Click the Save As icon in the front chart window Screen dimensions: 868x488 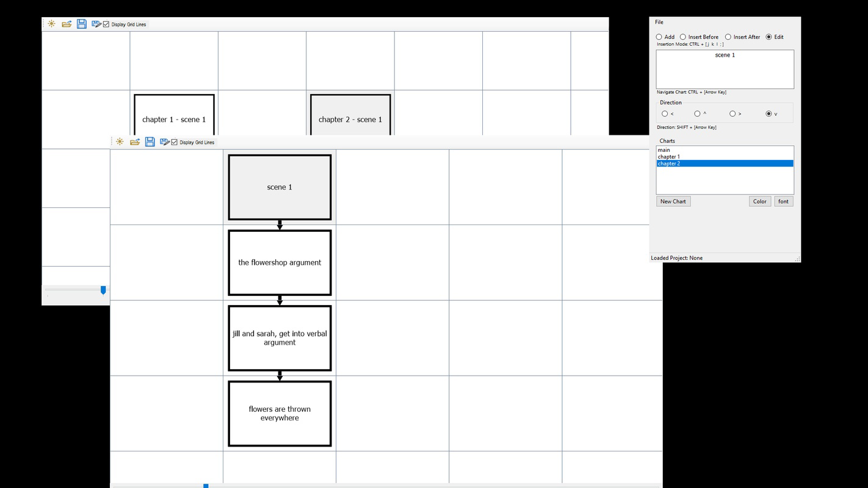[164, 142]
